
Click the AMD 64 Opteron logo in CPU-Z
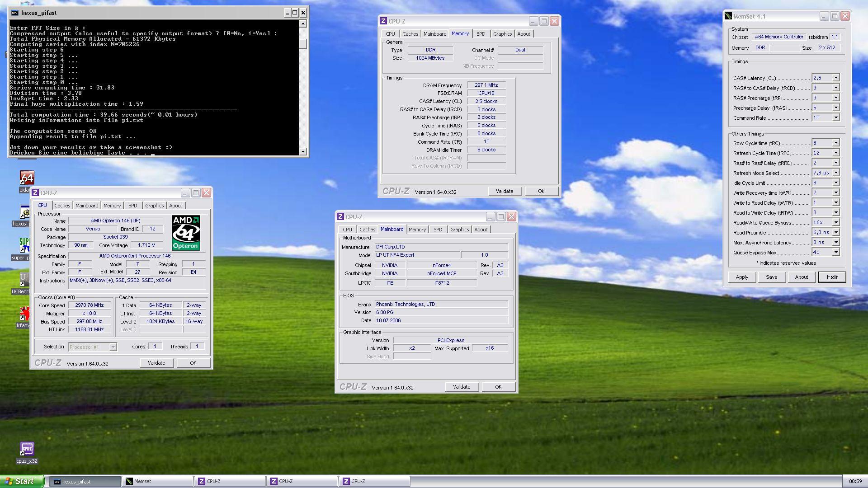[x=186, y=233]
